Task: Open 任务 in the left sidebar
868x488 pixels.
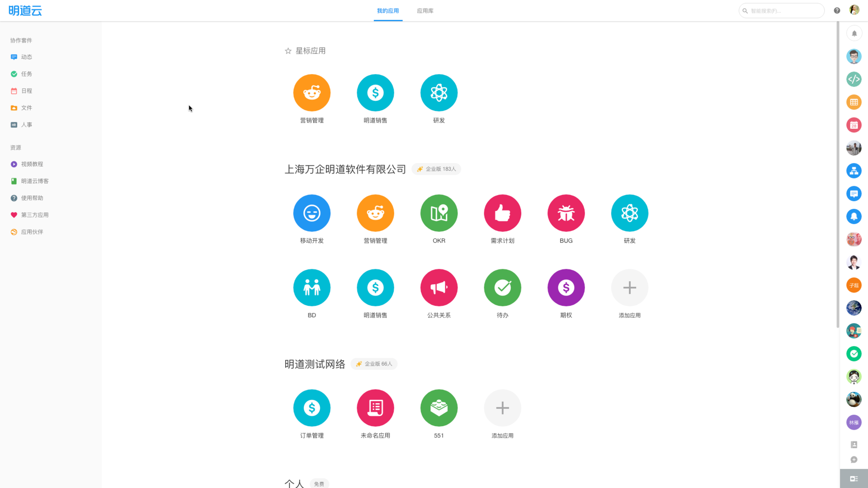Action: [x=26, y=74]
